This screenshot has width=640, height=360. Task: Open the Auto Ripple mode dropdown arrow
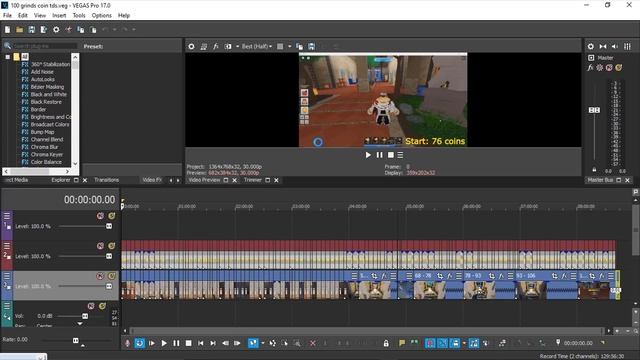pos(464,343)
